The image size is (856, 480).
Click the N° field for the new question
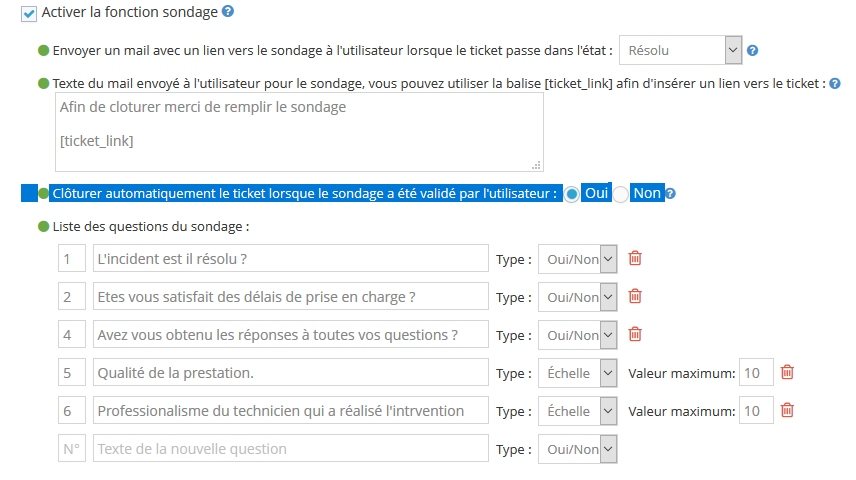(x=71, y=449)
